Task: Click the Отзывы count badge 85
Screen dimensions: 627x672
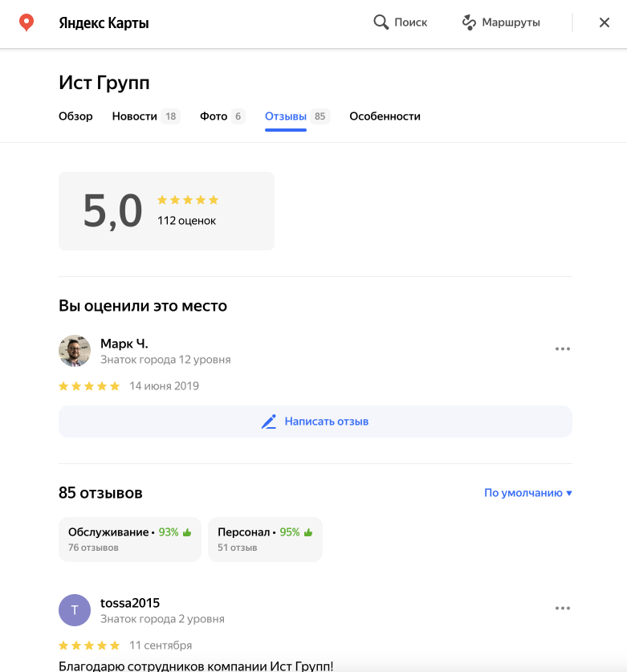Action: click(320, 116)
